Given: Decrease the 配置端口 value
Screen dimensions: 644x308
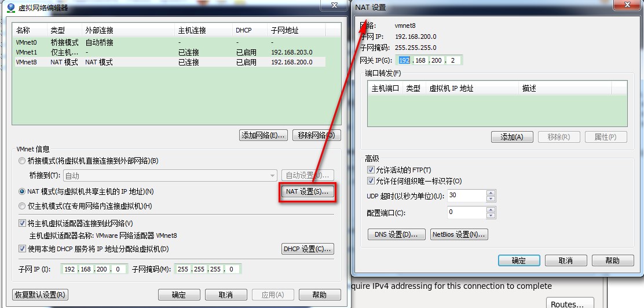Looking at the screenshot, I should [491, 216].
